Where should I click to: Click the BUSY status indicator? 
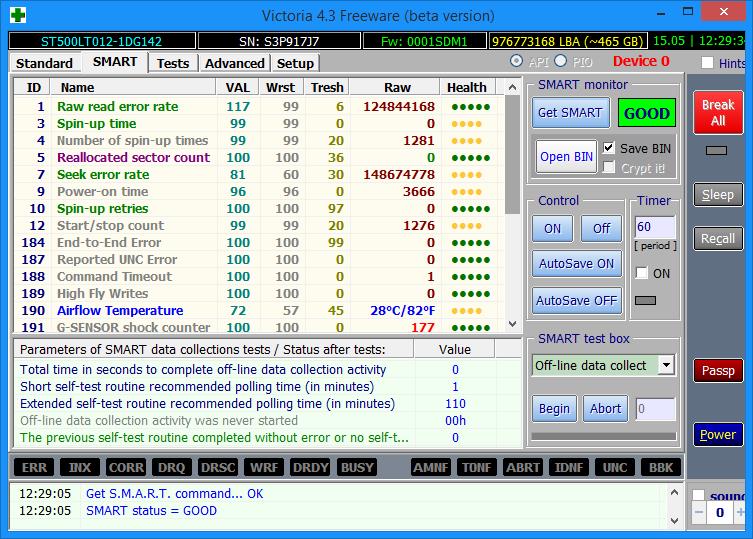click(357, 467)
